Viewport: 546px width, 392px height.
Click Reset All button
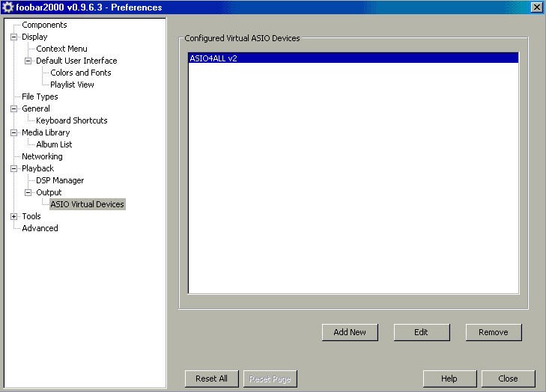212,379
